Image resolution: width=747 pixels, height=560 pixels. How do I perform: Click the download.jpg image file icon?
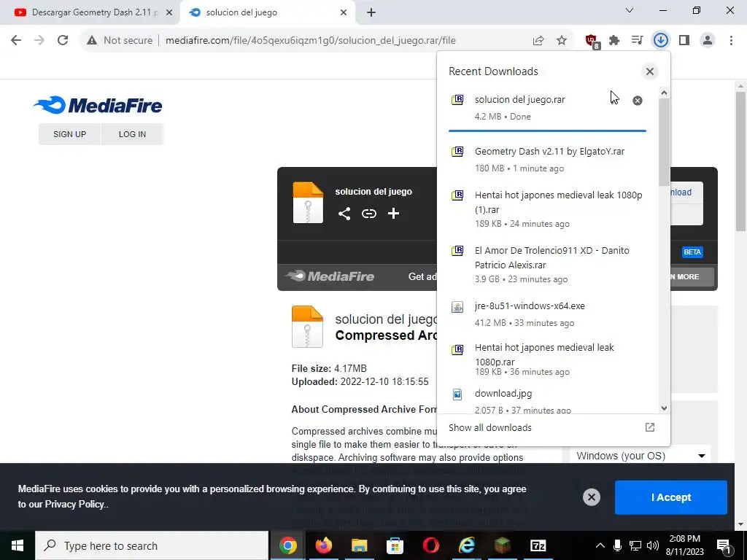(457, 394)
